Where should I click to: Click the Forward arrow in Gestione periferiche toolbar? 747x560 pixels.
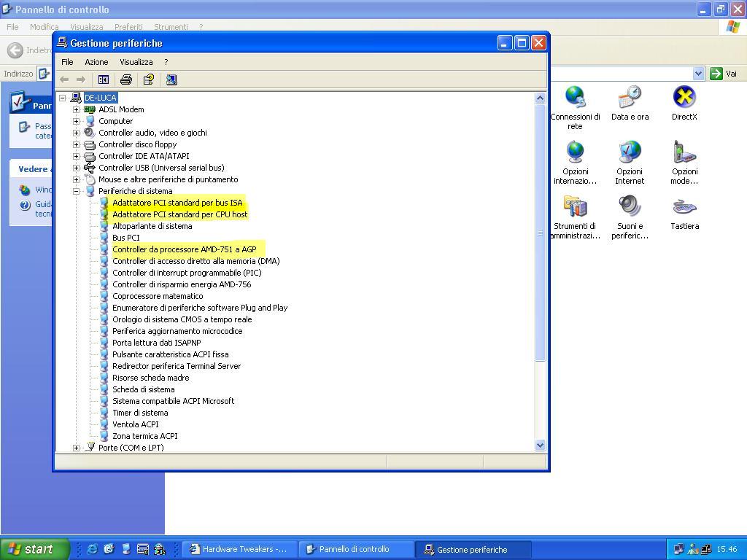click(x=81, y=79)
